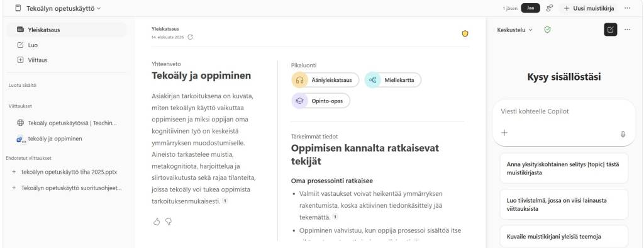
Task: Click the green shield check icon
Action: 547,30
